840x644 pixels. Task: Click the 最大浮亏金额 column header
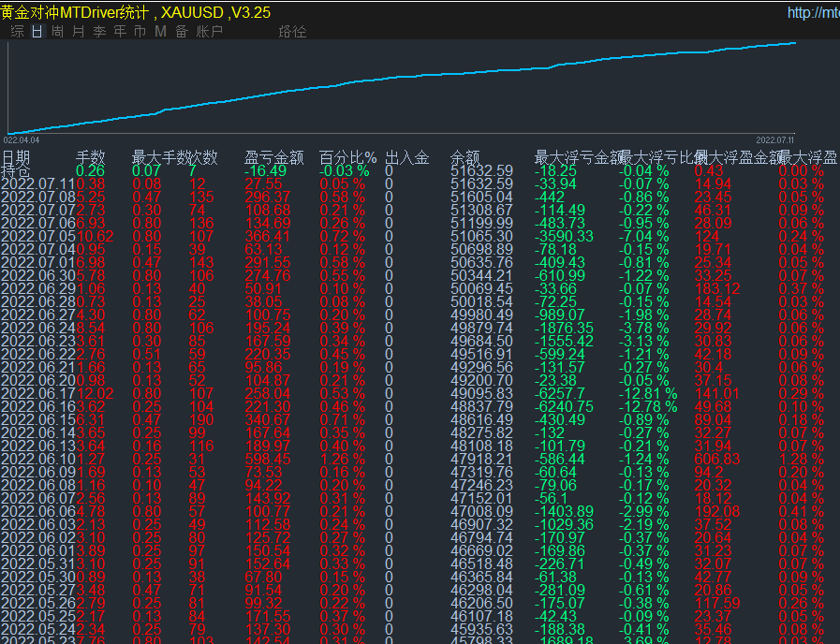[579, 157]
